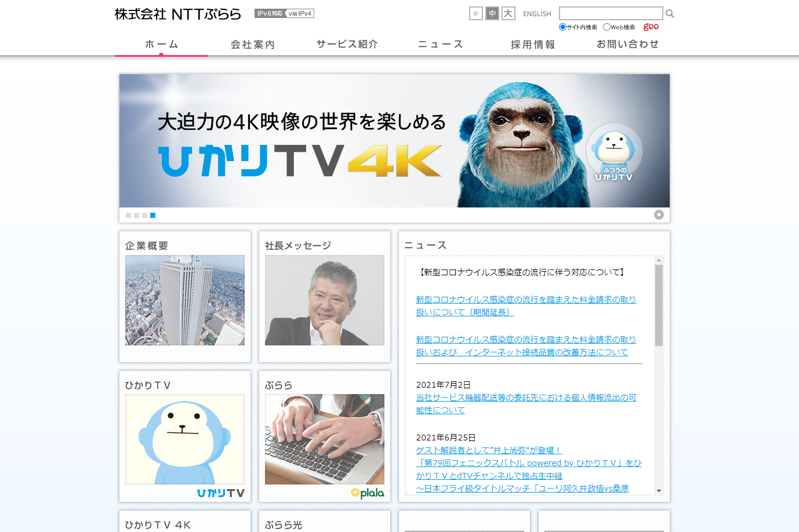Click the IPv6対応 via IPv4 badge
Screen dimensions: 799x532
[284, 13]
